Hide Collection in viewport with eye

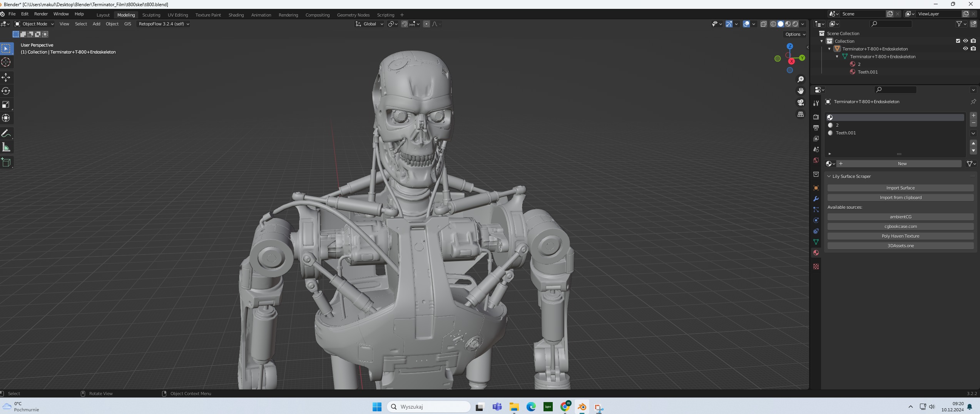click(x=965, y=41)
